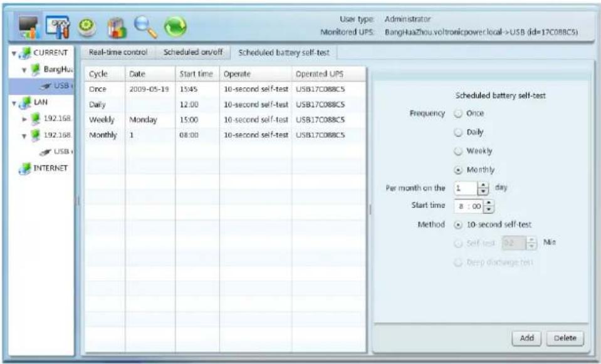The image size is (601, 364).
Task: Click the magnifying glass search icon
Action: [x=145, y=27]
